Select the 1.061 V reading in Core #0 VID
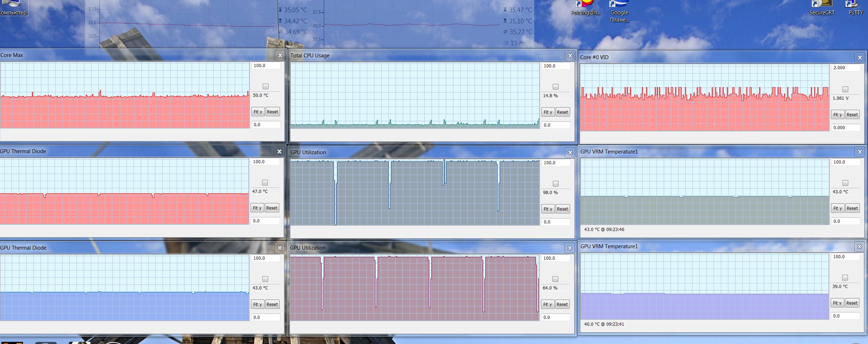868x344 pixels. coord(845,98)
